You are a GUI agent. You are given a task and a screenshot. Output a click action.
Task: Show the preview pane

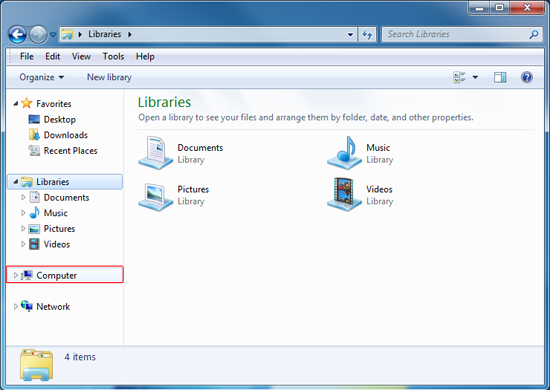point(500,77)
